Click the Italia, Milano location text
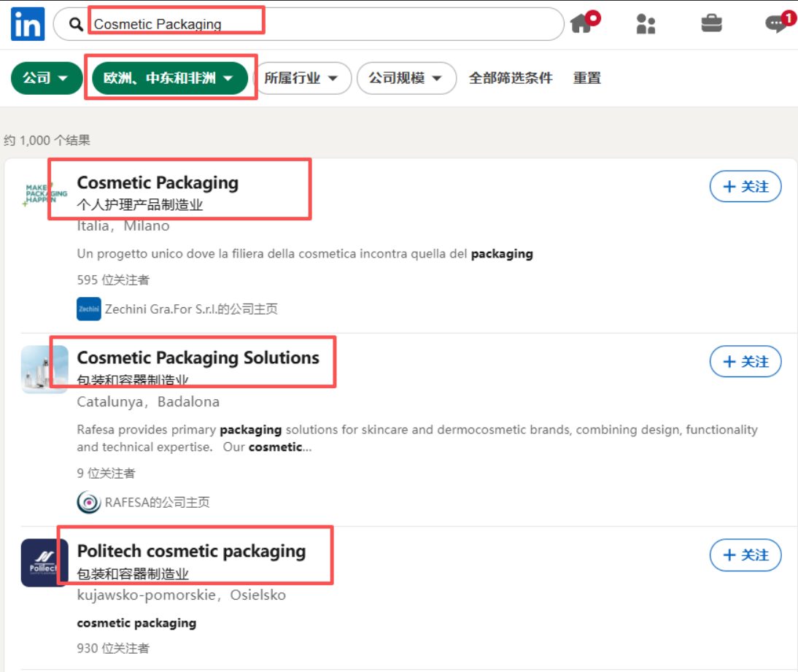The image size is (798, 672). point(123,225)
